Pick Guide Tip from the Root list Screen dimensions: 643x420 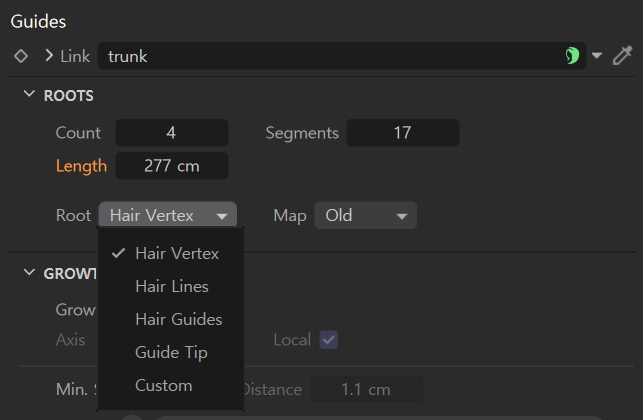click(171, 353)
